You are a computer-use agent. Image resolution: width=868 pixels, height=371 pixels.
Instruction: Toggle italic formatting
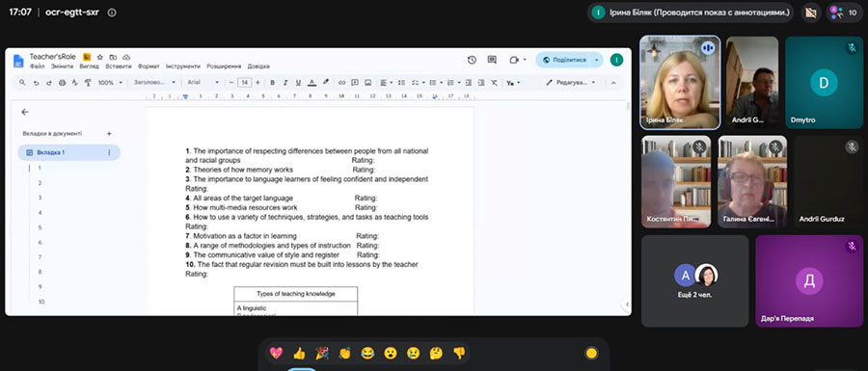pyautogui.click(x=285, y=82)
